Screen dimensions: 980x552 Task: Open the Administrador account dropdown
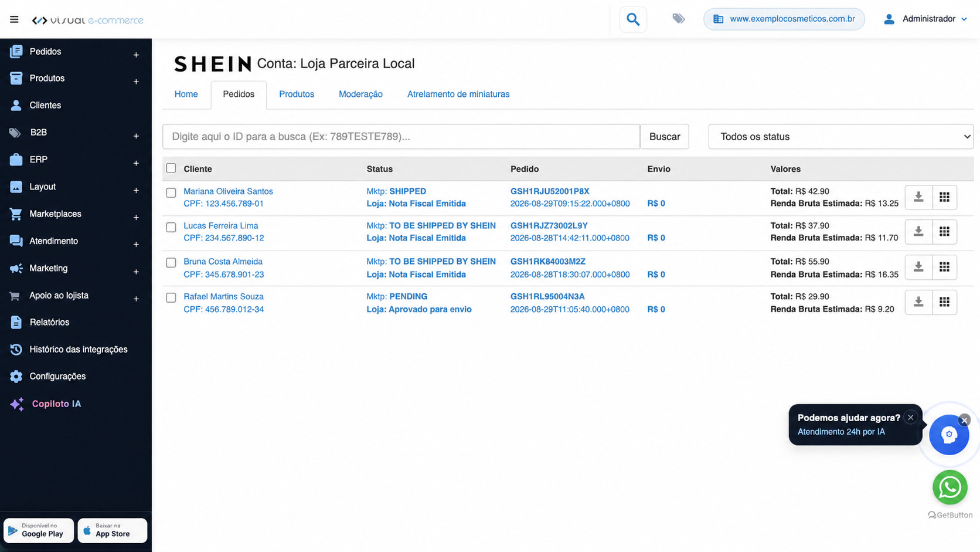coord(925,19)
